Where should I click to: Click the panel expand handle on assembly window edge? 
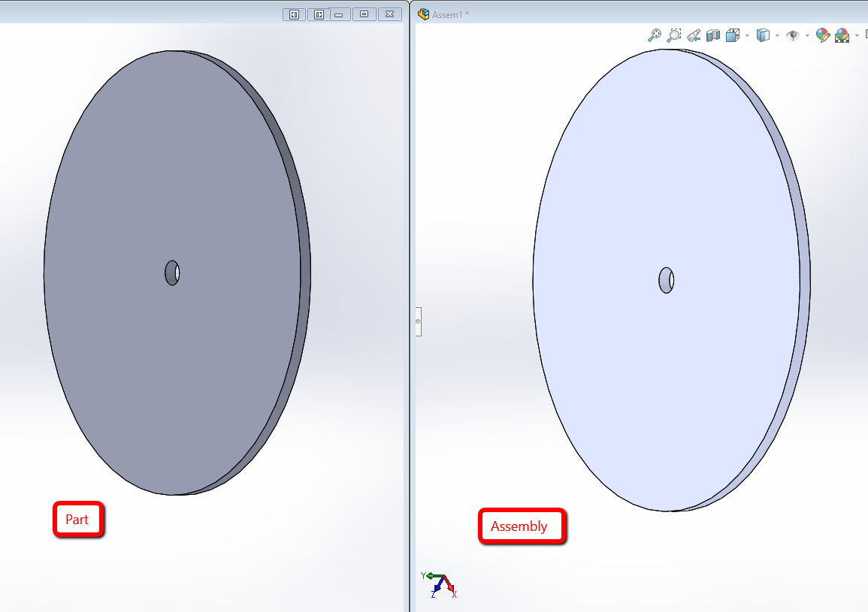click(419, 321)
